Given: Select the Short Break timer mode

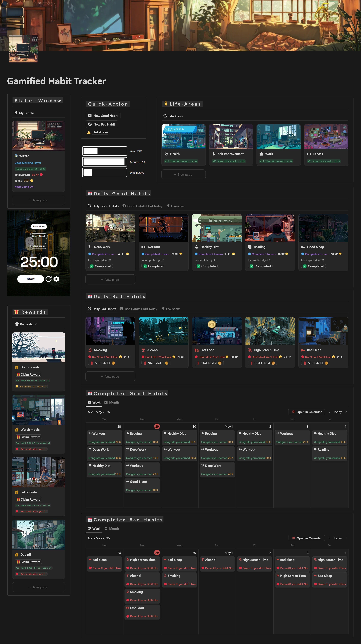Looking at the screenshot, I should point(39,236).
